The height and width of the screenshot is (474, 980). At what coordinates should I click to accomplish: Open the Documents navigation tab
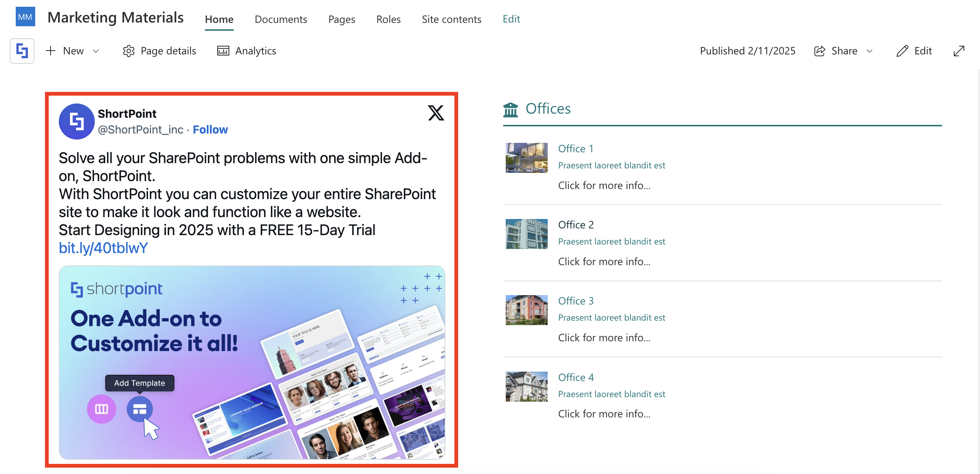[x=280, y=19]
